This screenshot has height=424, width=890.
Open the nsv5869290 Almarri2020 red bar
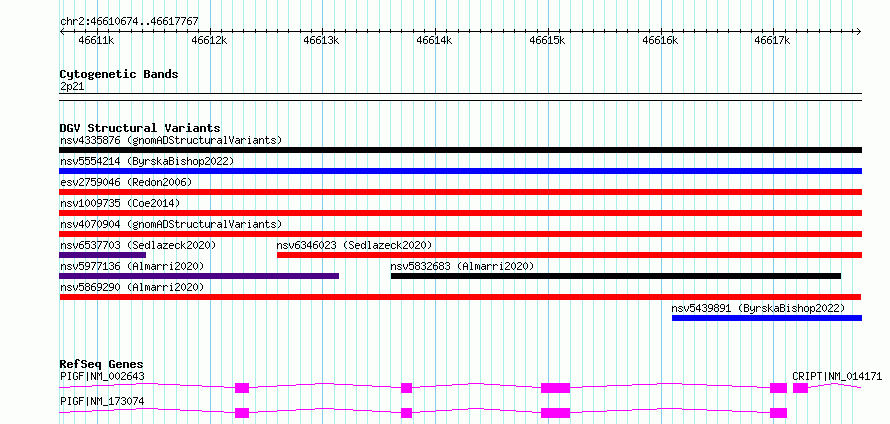click(460, 297)
